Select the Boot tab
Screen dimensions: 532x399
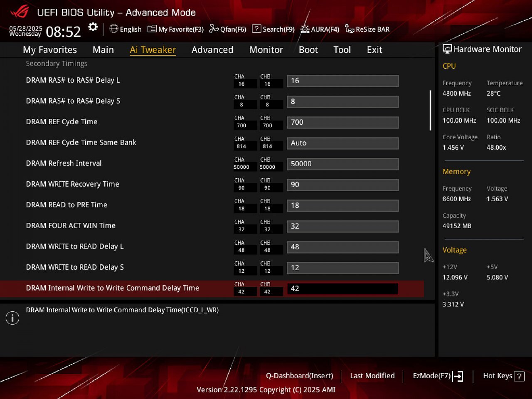pos(308,50)
